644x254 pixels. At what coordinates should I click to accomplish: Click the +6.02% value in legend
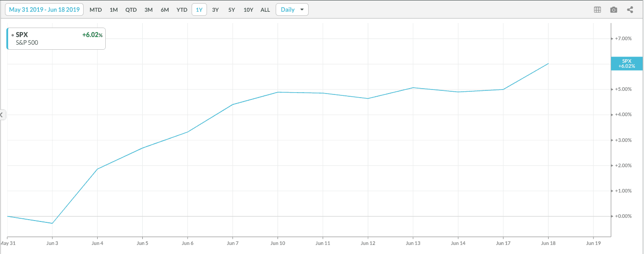[x=92, y=35]
